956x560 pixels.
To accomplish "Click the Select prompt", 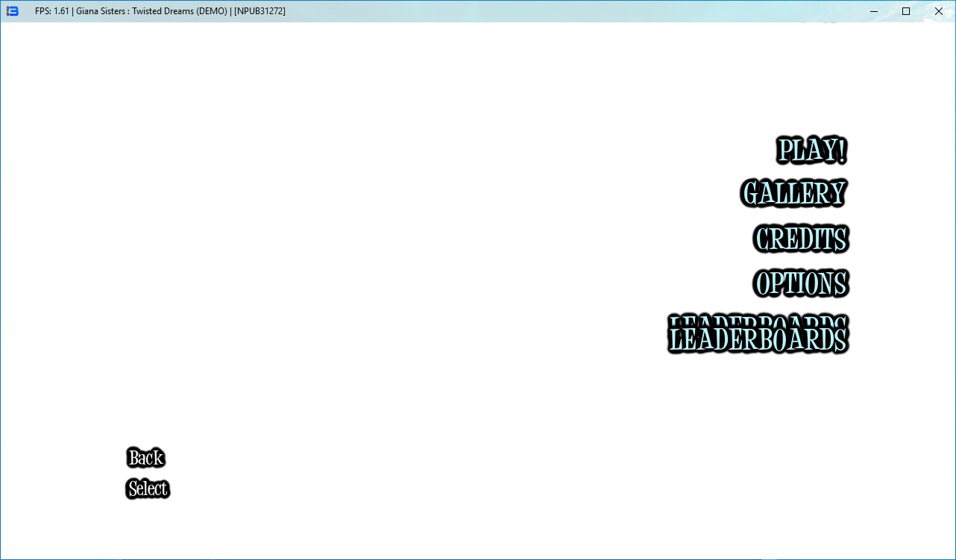I will [148, 488].
